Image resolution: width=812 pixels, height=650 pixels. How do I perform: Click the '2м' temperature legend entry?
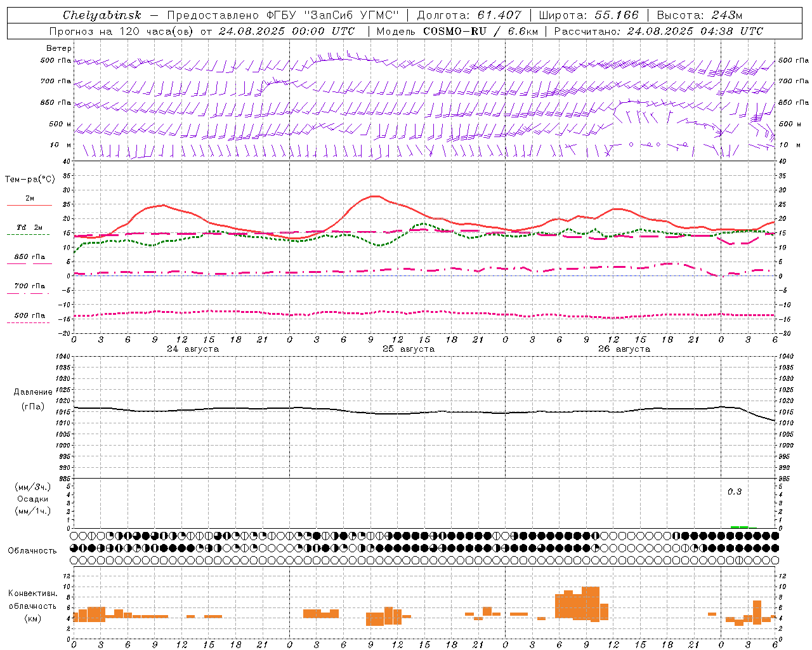30,198
